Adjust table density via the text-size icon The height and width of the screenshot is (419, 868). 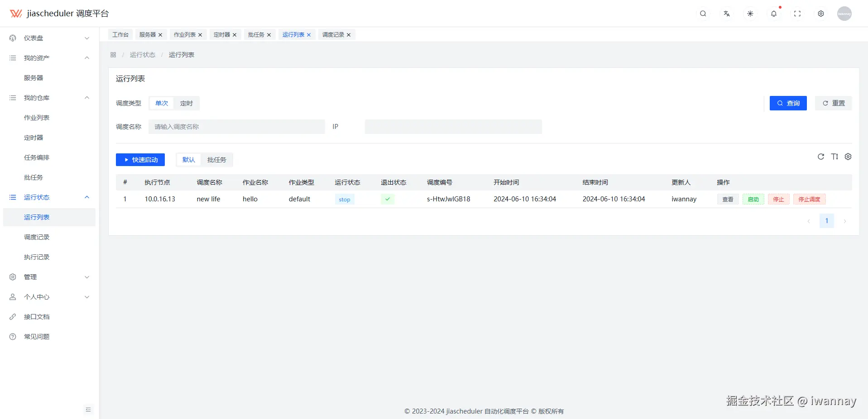(834, 157)
